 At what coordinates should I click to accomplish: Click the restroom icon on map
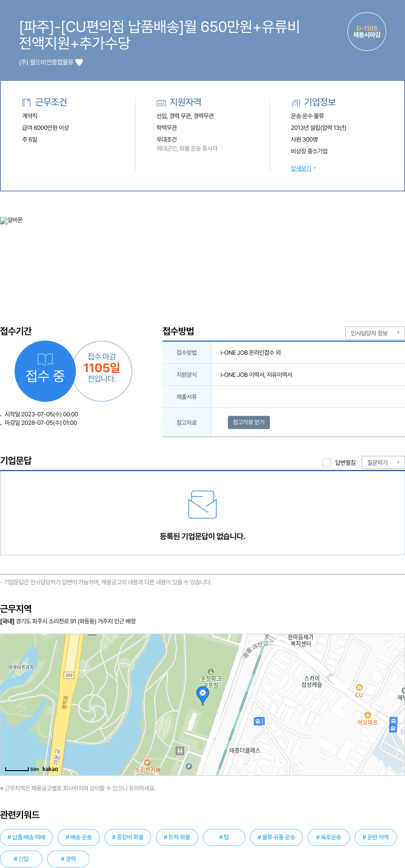(180, 750)
